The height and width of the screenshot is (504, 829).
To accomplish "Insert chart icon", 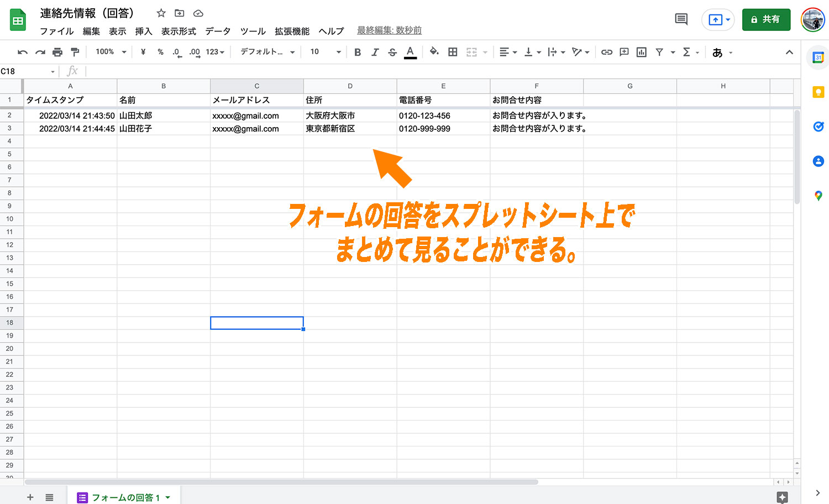I will 642,52.
